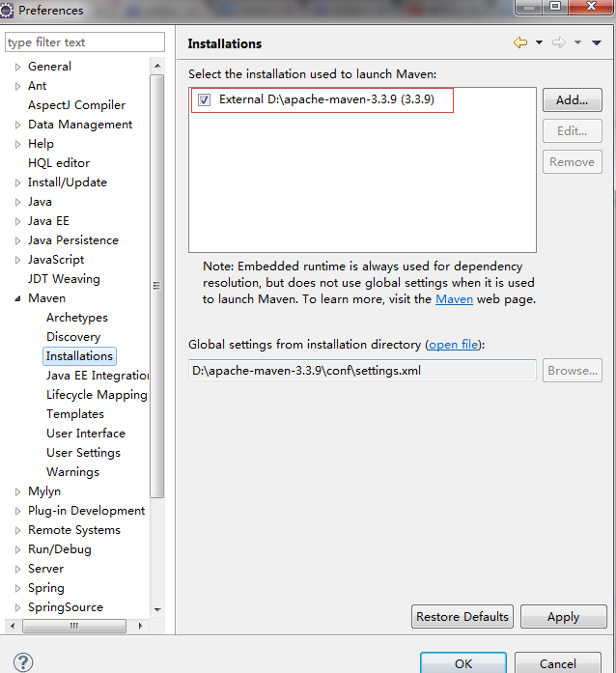
Task: Open the Installations view menu triangle
Action: [597, 42]
